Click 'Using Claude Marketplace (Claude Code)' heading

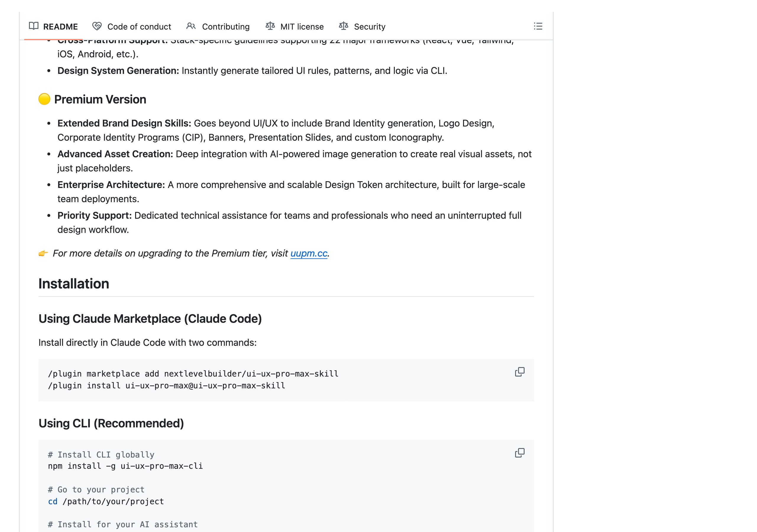[150, 319]
